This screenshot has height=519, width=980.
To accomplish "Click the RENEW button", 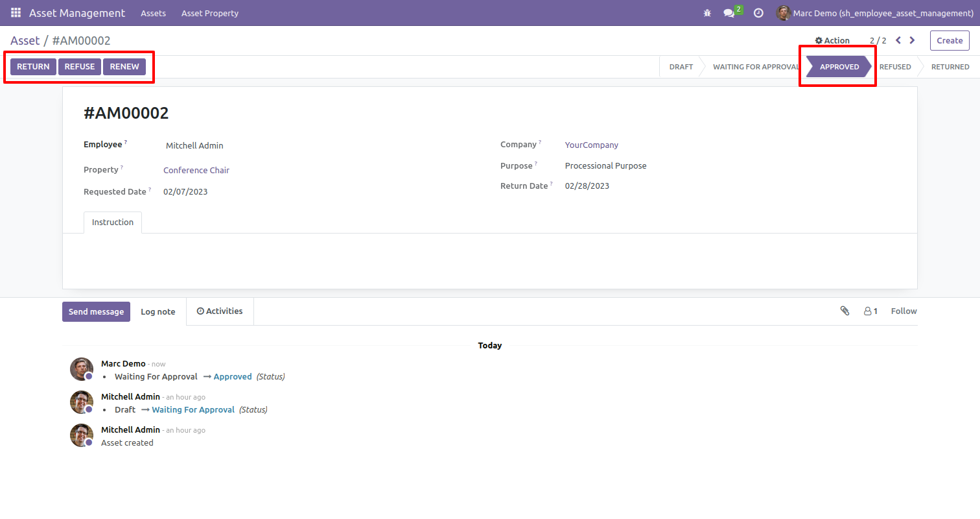I will click(x=124, y=67).
